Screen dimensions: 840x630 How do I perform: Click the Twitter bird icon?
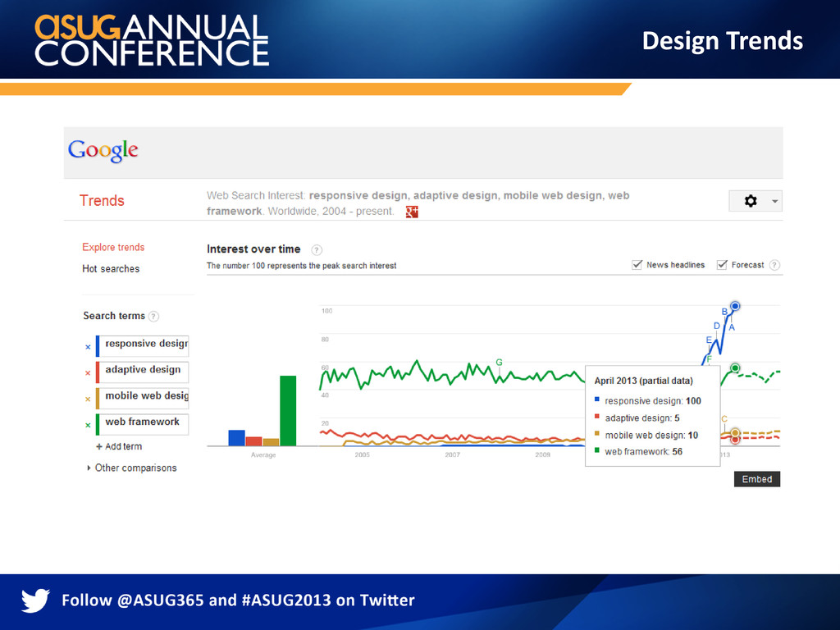(35, 600)
